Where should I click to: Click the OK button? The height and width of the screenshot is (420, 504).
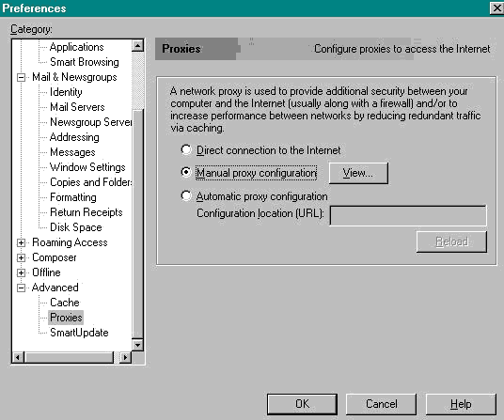(302, 404)
